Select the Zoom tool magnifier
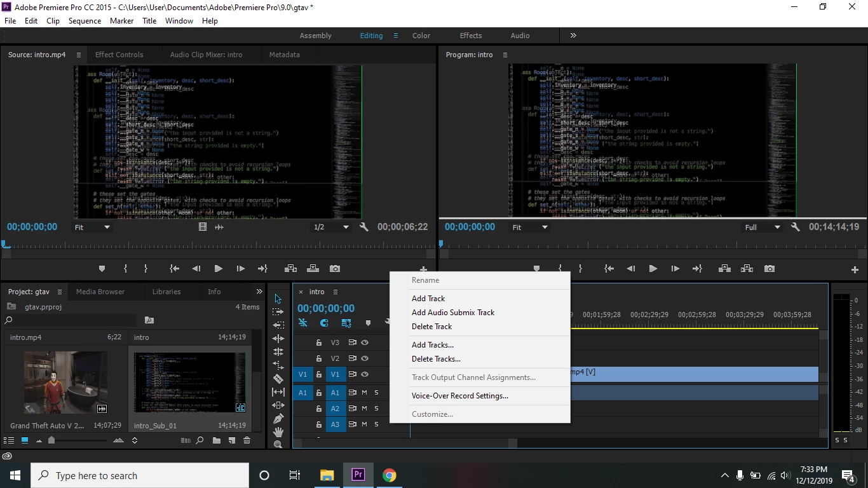Screen dimensions: 868x488 278,445
